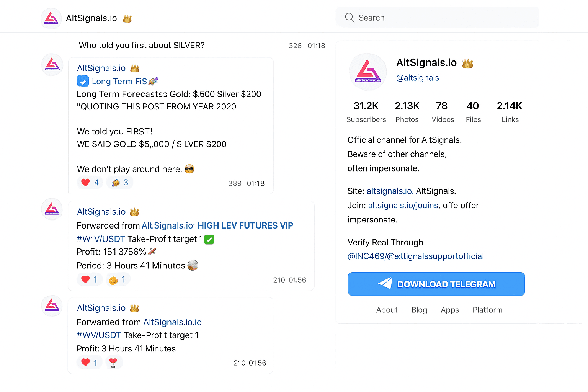Click the magnifying glass search icon

[x=349, y=18]
